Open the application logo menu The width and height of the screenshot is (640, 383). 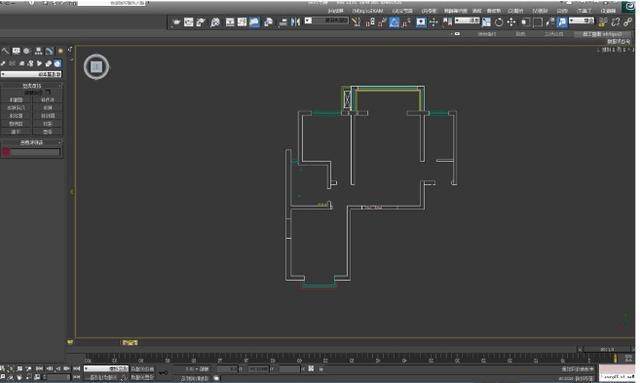click(629, 6)
